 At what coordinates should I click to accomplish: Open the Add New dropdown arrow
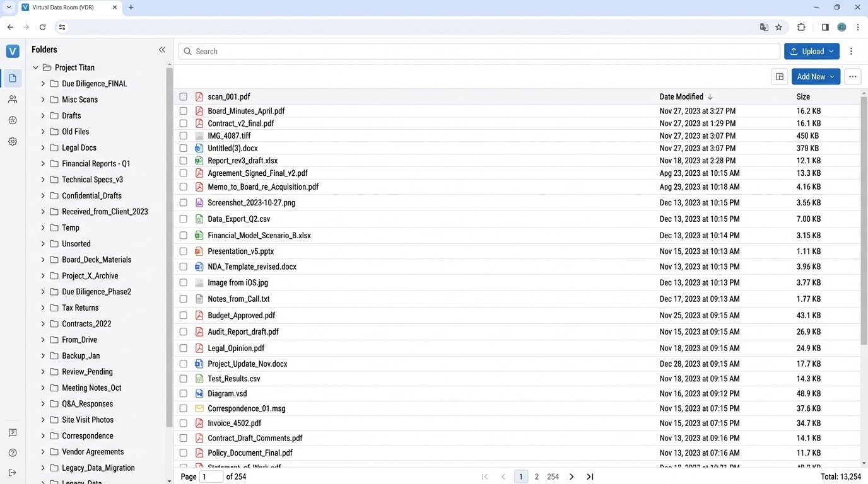(831, 76)
